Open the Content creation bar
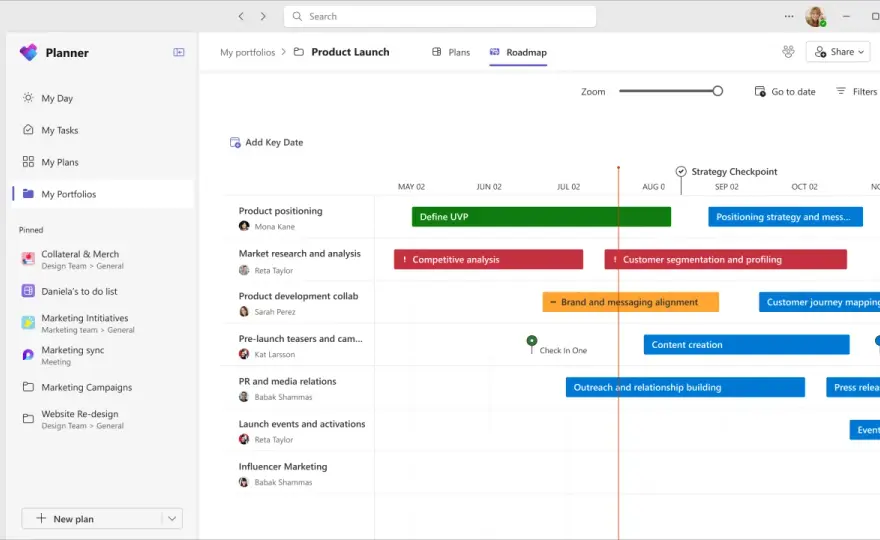This screenshot has width=880, height=540. (x=746, y=345)
